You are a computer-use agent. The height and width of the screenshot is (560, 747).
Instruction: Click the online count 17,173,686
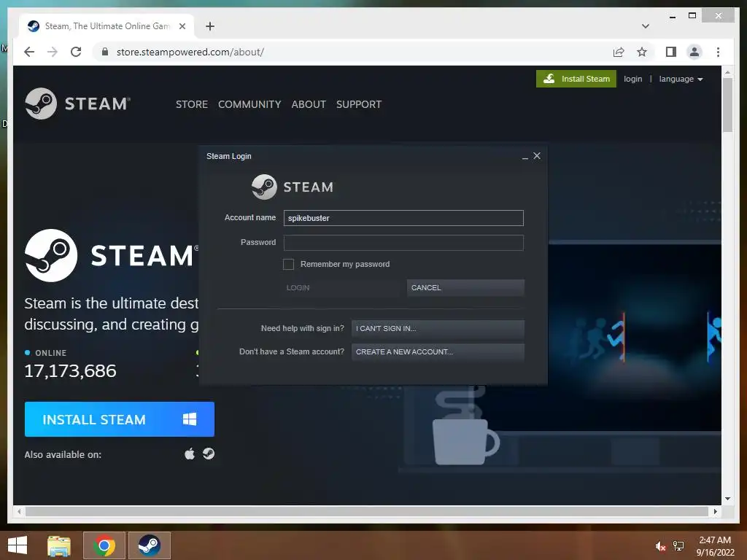pos(70,371)
